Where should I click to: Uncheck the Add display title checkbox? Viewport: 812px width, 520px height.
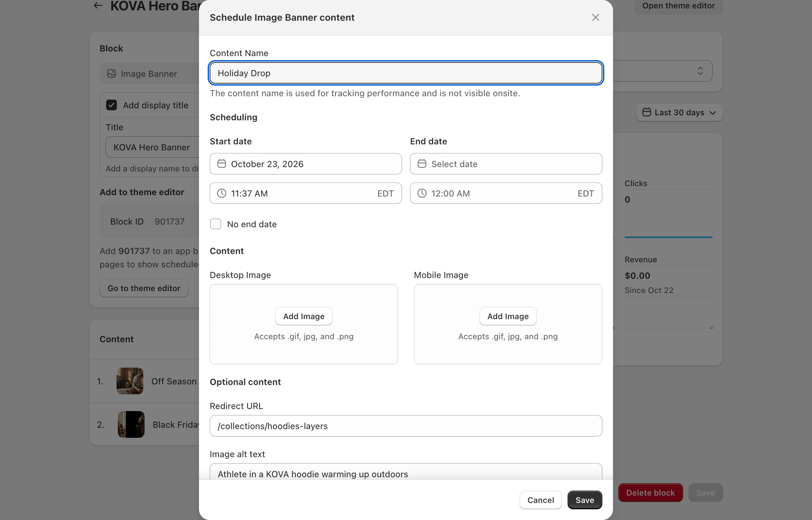112,105
